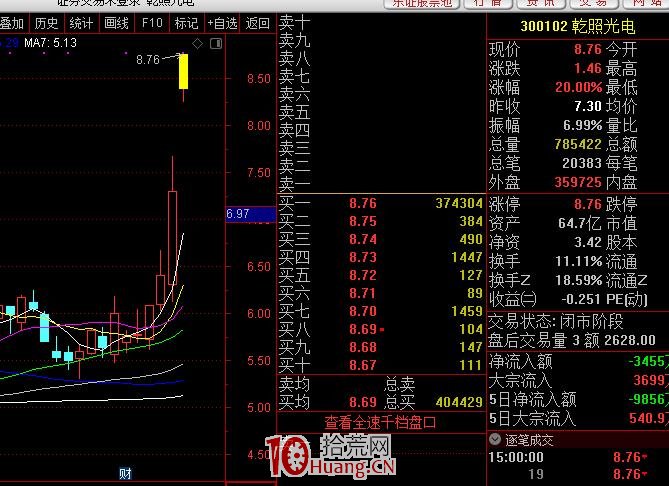Open 历史 in the chart toolbar
Viewport: 669px width, 486px height.
pos(47,23)
